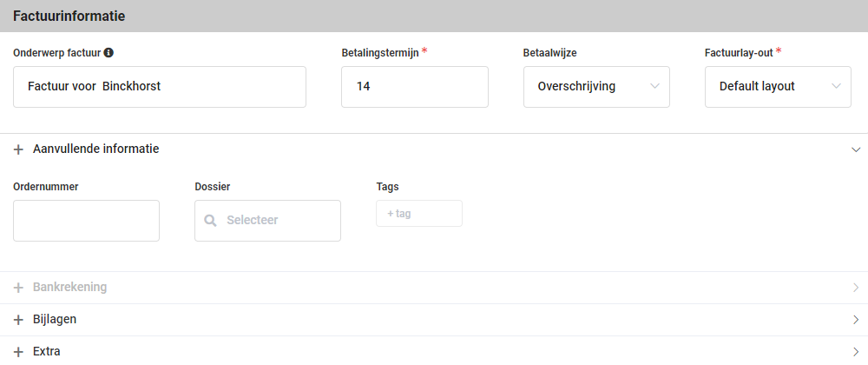Click the magnifier icon in Dossier field
Image resolution: width=868 pixels, height=365 pixels.
[210, 221]
